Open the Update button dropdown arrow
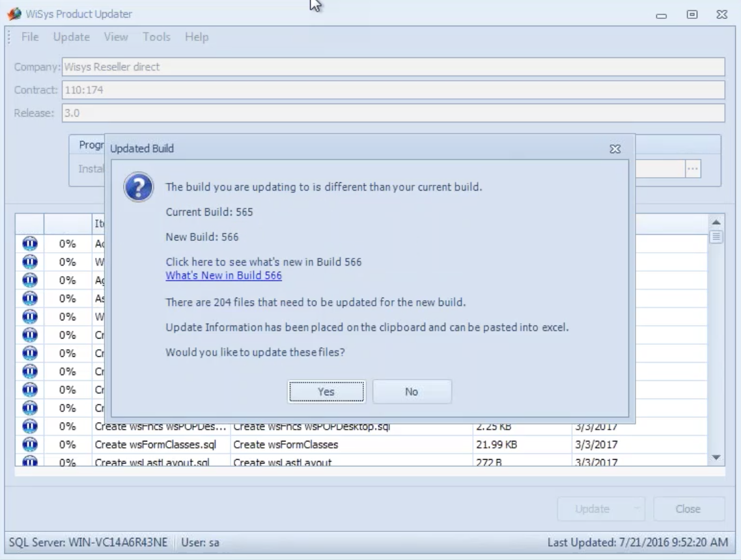The image size is (741, 560). 637,509
